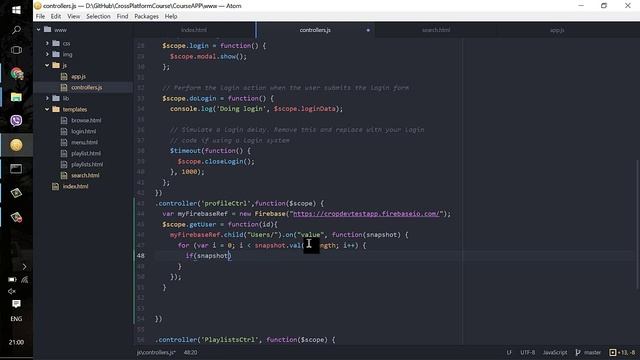Show hidden system tray icons chevron

[24, 267]
